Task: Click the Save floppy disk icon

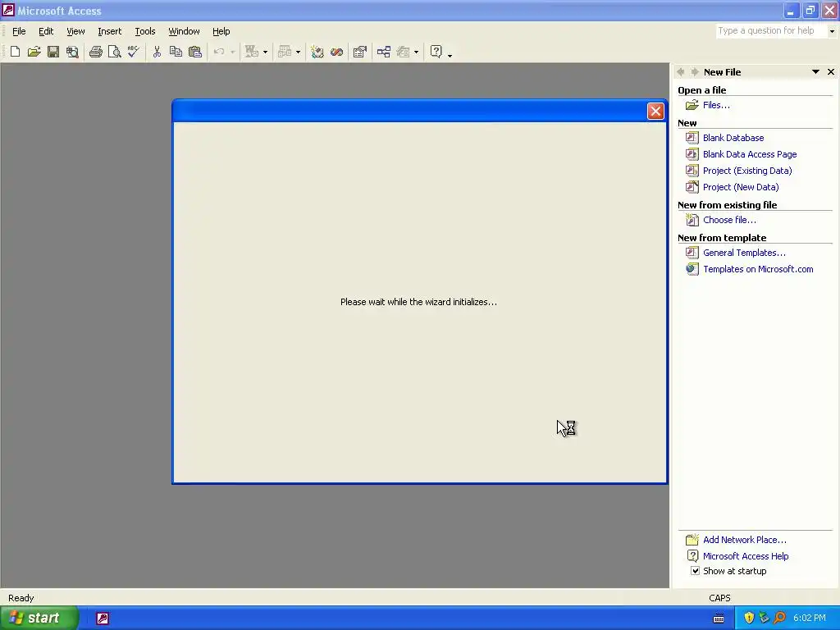Action: tap(53, 52)
